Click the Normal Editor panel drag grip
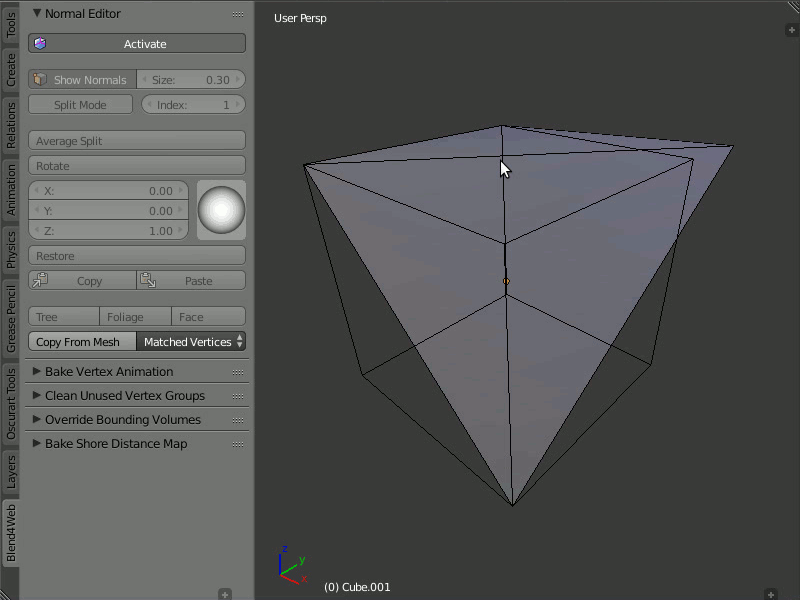The image size is (800, 600). coord(238,14)
